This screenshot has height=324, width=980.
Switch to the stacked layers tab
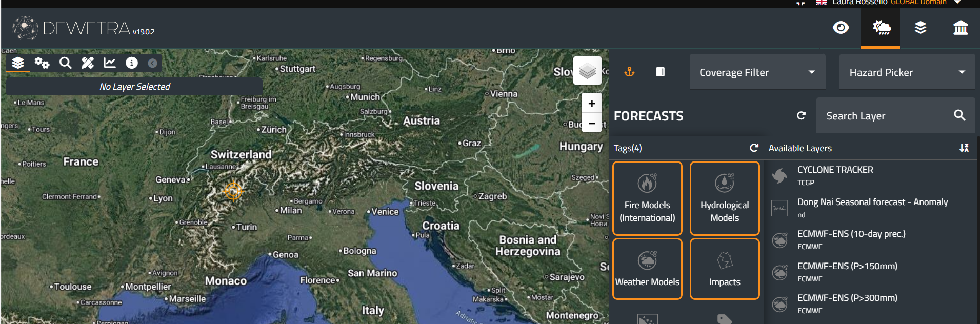pyautogui.click(x=921, y=28)
